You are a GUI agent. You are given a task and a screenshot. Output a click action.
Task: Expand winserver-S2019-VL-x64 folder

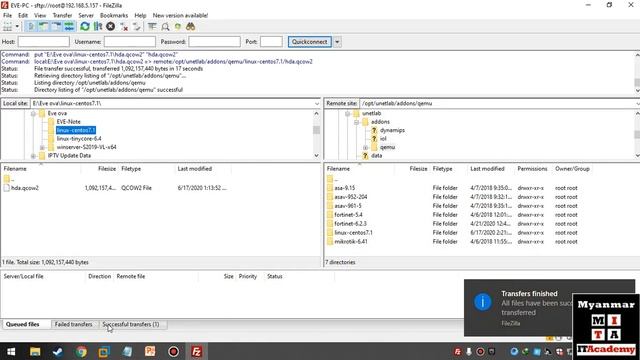(42, 147)
